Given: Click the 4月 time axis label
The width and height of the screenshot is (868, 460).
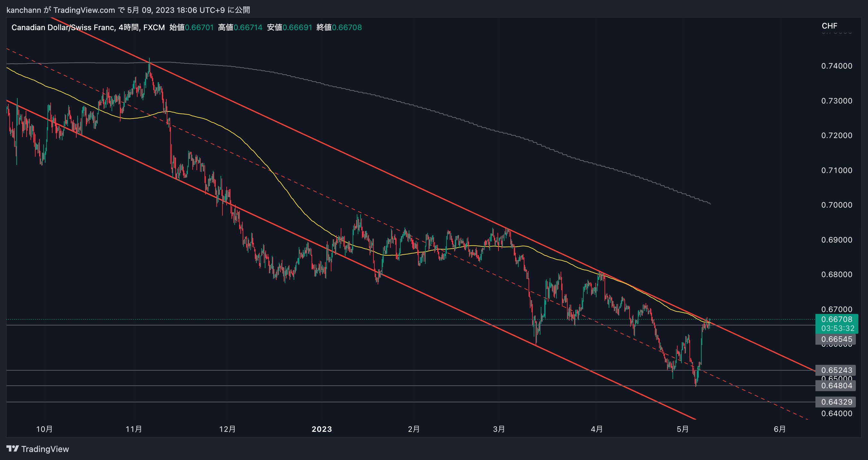Looking at the screenshot, I should coord(597,429).
